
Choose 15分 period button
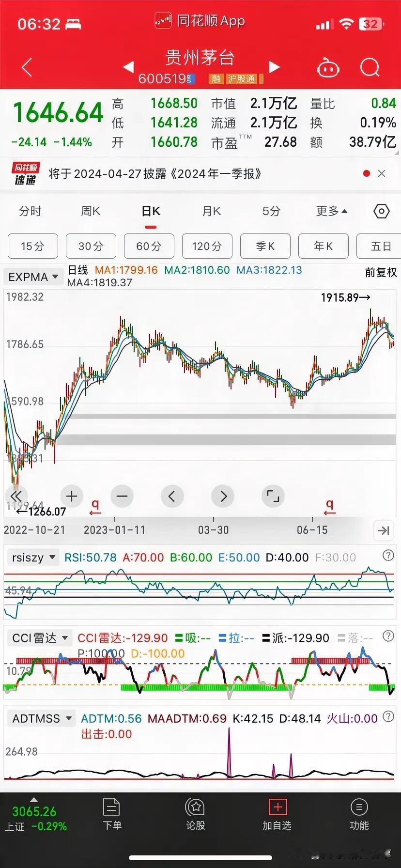33,246
